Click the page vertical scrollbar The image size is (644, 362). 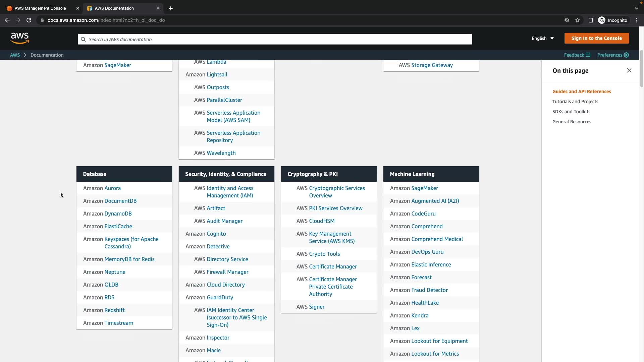coord(641,69)
